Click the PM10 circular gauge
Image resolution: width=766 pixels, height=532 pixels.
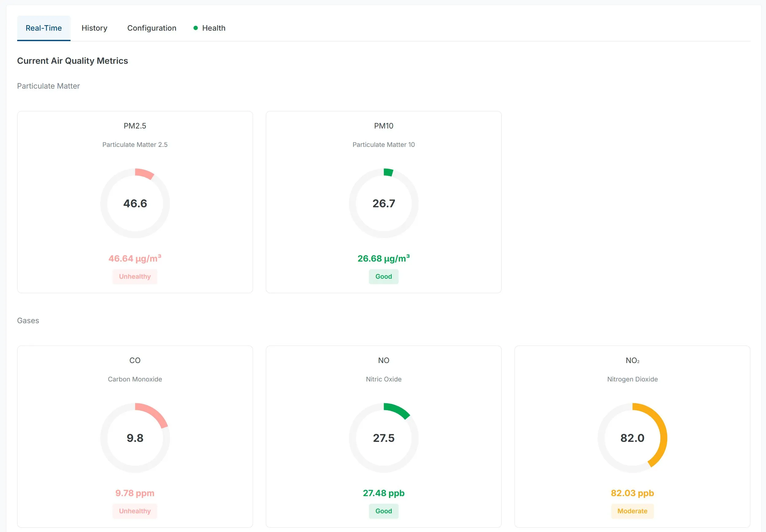tap(384, 203)
